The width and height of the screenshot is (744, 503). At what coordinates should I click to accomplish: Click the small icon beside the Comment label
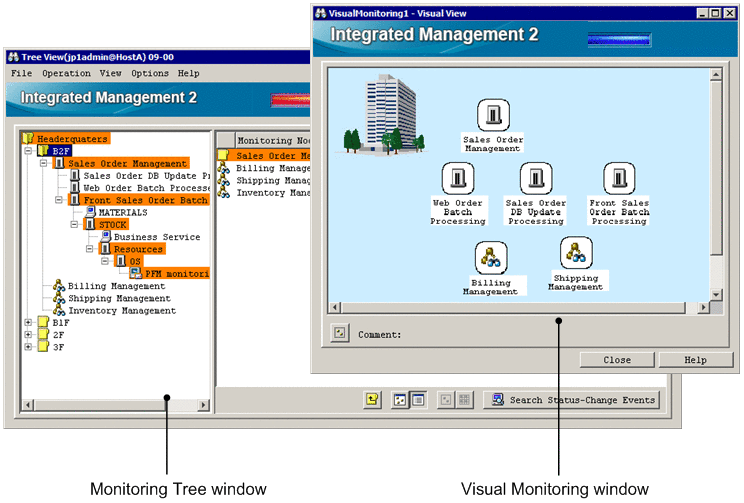[x=340, y=334]
